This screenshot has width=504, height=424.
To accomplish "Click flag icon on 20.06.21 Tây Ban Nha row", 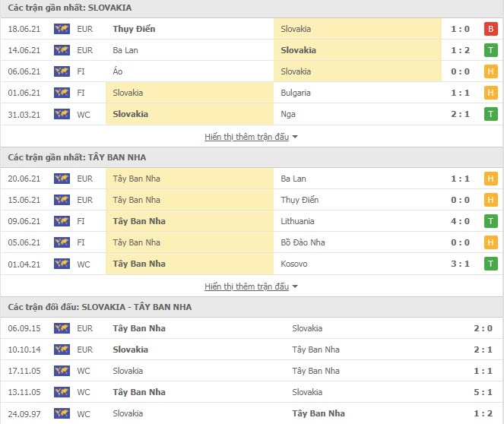I will coord(62,179).
